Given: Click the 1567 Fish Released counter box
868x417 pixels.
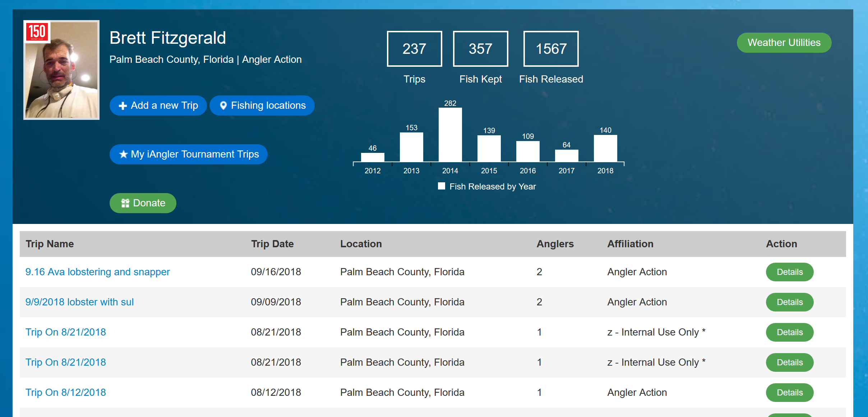Looking at the screenshot, I should 551,49.
